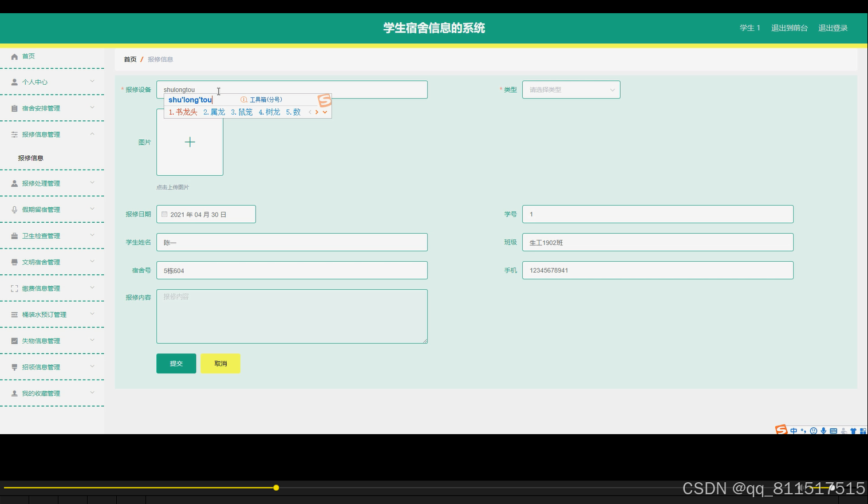Open the emoji smiley icon in IME toolbar

coord(814,431)
